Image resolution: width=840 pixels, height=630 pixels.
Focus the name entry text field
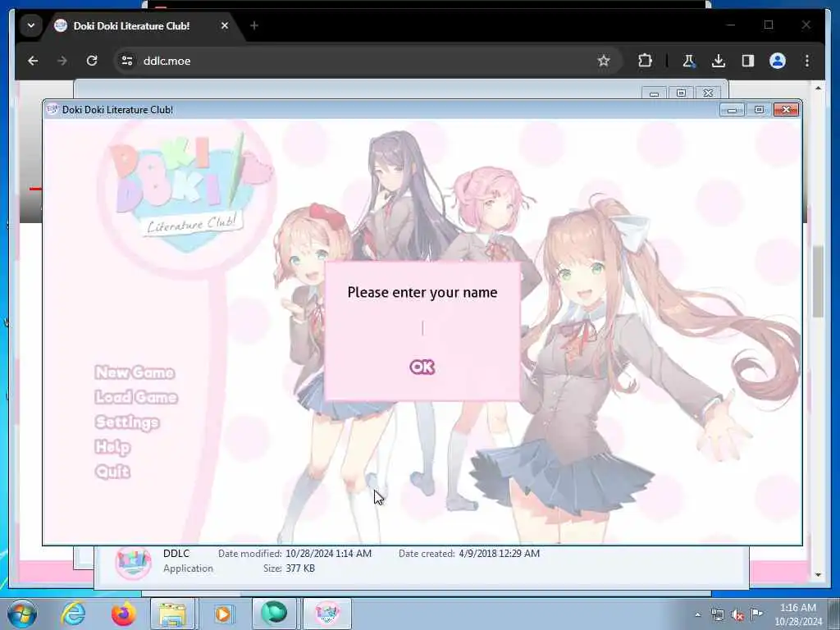[422, 328]
